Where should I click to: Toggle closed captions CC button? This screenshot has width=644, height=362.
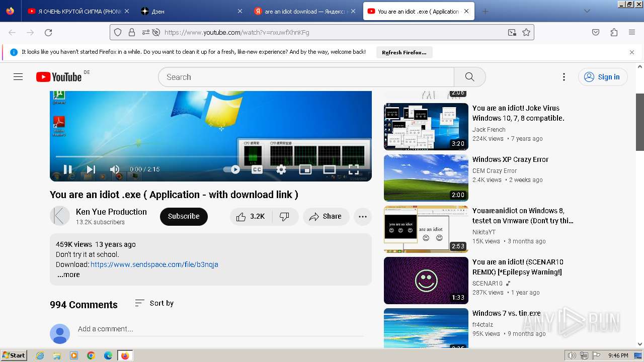[257, 169]
